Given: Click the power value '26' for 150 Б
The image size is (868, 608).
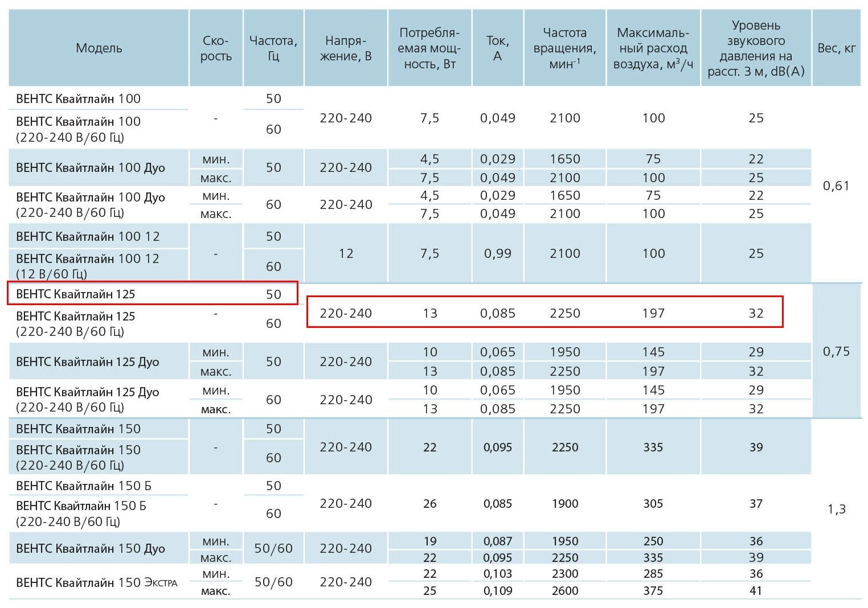Looking at the screenshot, I should point(429,503).
